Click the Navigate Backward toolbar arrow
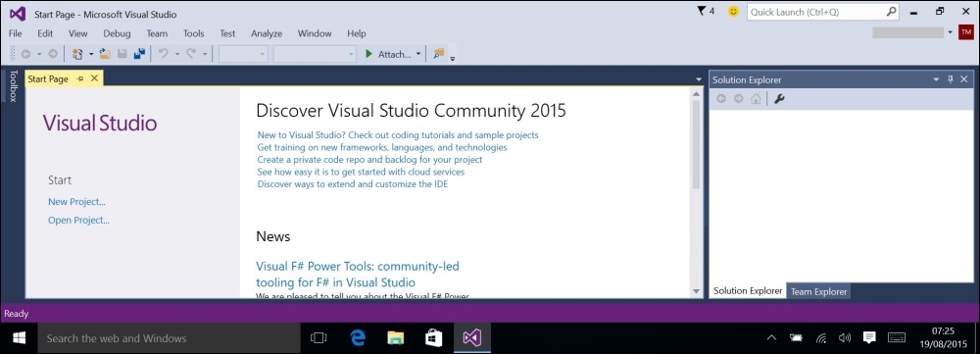This screenshot has height=354, width=980. [x=25, y=54]
